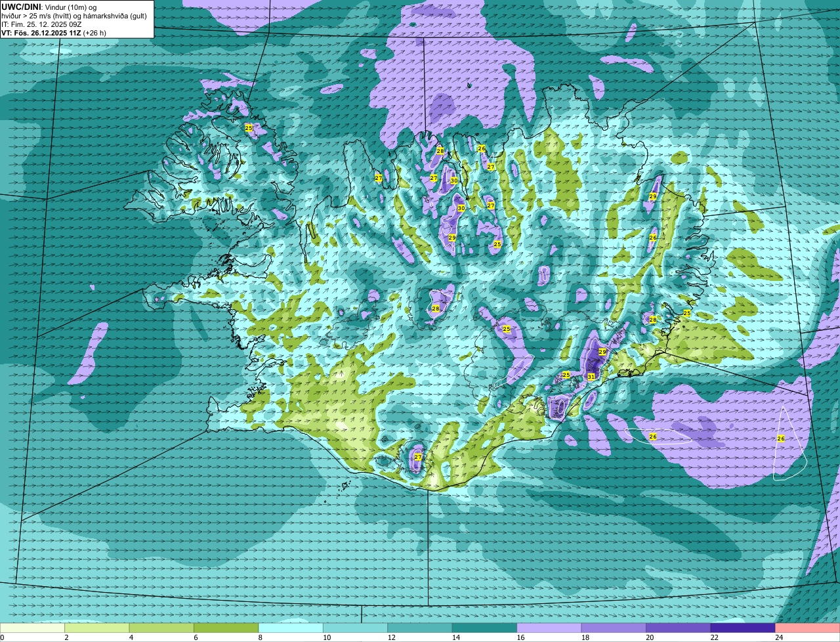The width and height of the screenshot is (840, 642).
Task: Select the 8–10 m/s light cyan legend swatch
Action: coord(291,628)
